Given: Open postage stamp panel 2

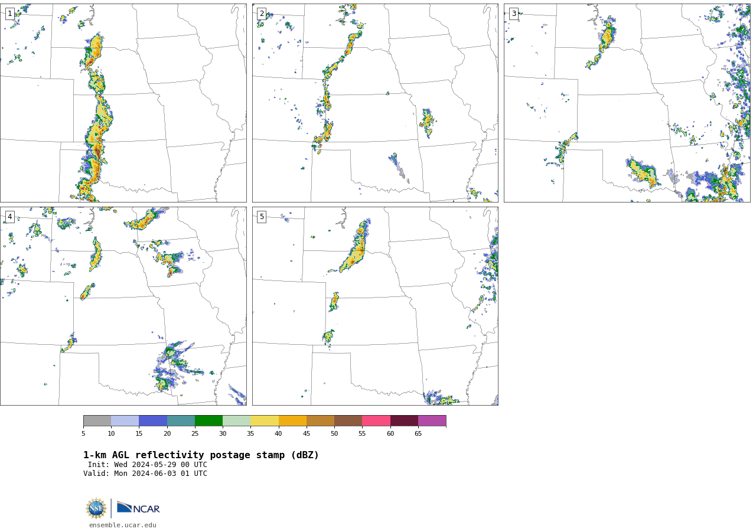Looking at the screenshot, I should pos(375,103).
